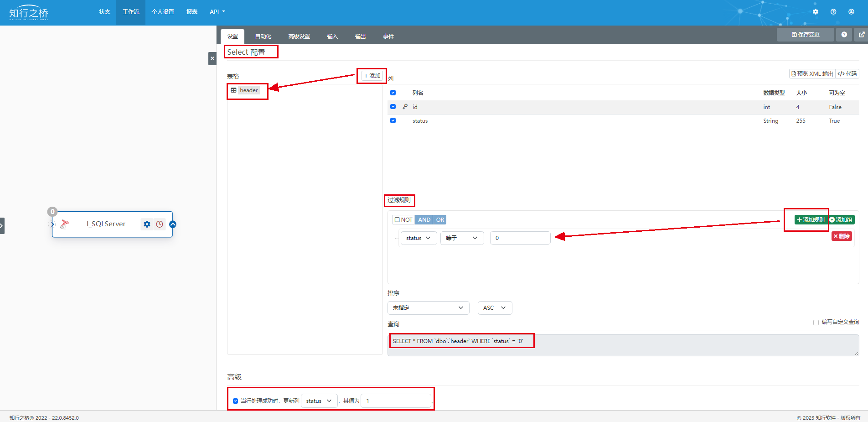Click the 0 badge on I_SQLServer

tap(52, 212)
